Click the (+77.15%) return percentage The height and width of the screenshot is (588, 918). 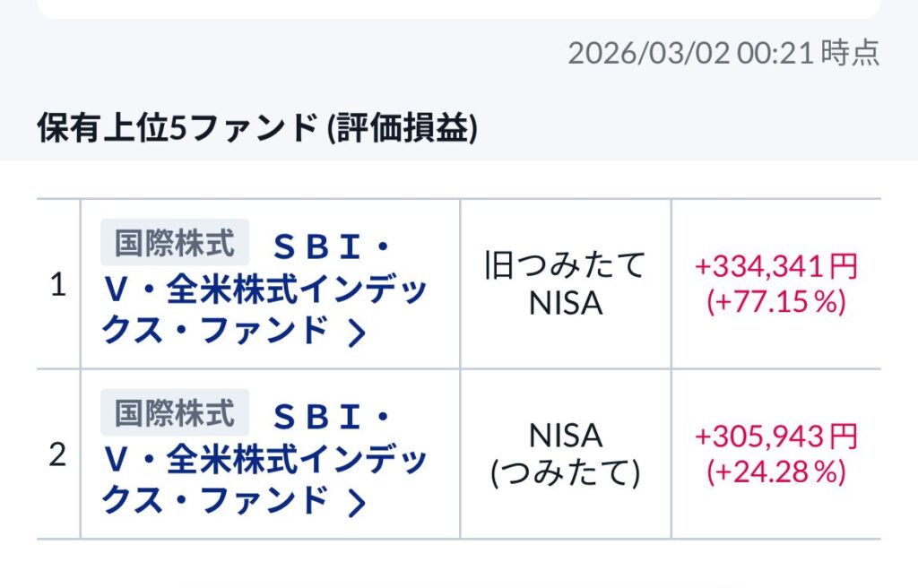click(776, 302)
